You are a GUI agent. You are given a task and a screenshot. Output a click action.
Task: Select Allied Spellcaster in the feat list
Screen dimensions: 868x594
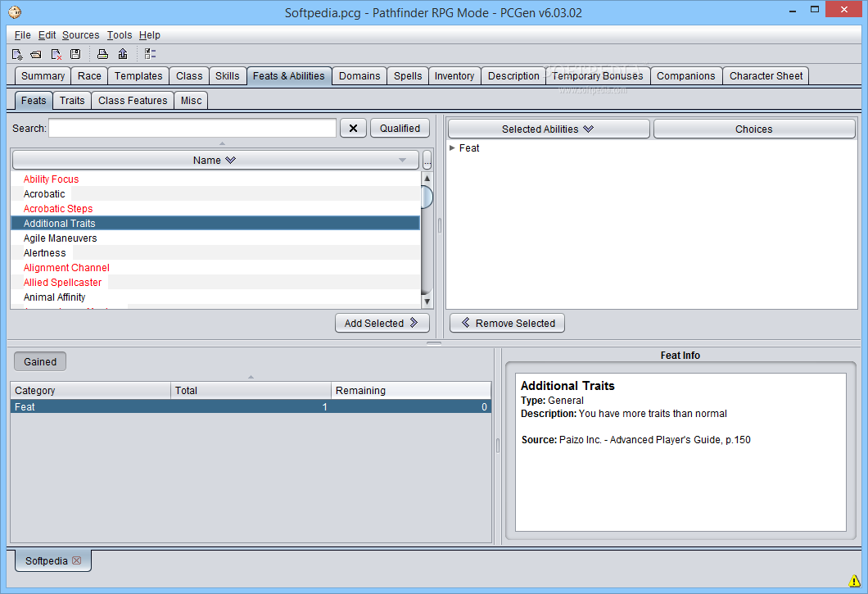pos(215,283)
